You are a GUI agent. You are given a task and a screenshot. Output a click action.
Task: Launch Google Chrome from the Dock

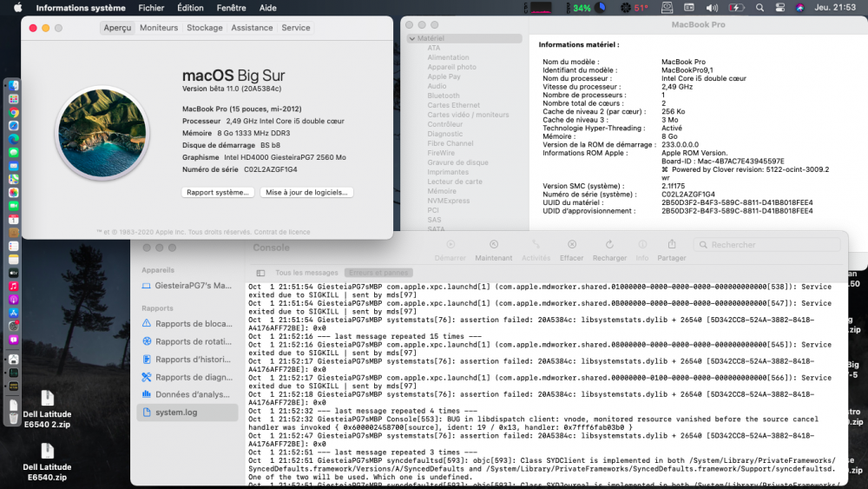(14, 112)
